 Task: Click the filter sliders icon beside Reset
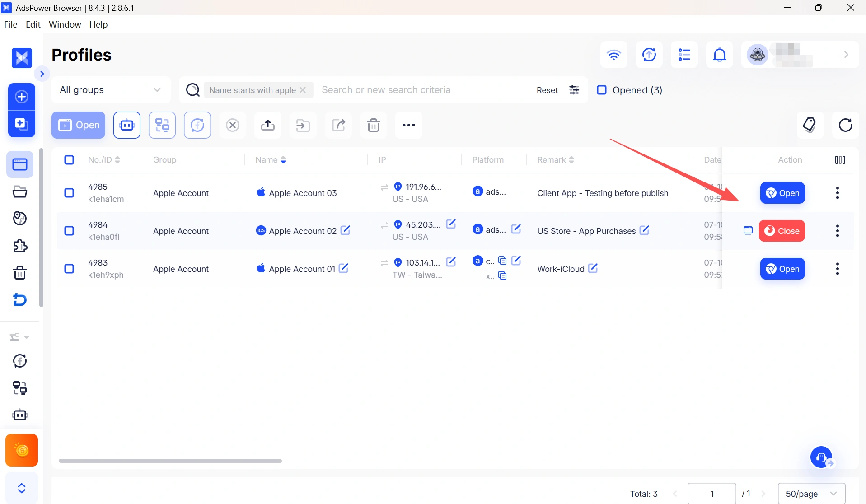(574, 90)
